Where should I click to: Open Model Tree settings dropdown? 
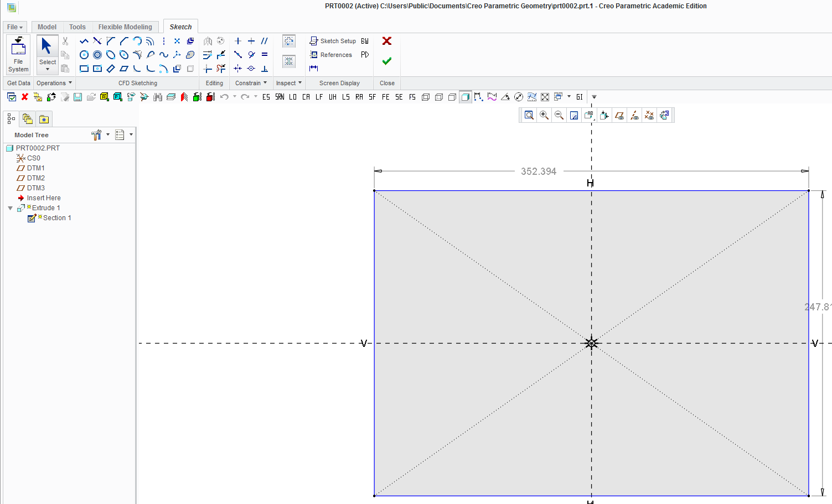[x=108, y=134]
